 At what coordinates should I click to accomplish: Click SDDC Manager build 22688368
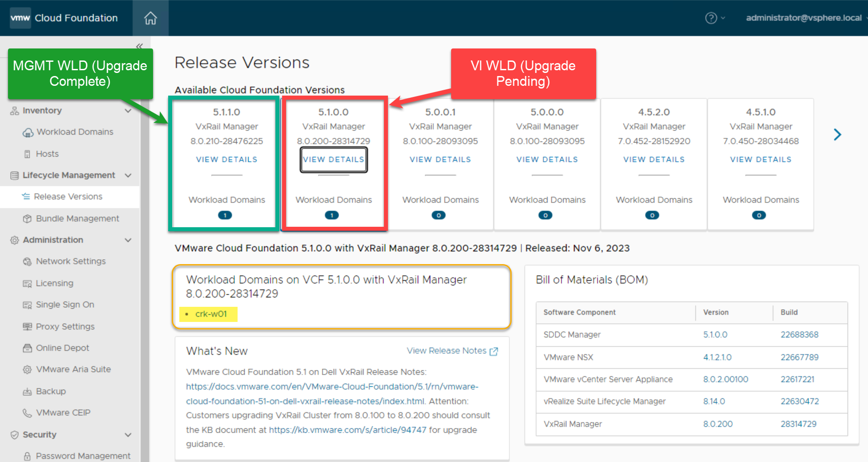(x=799, y=335)
